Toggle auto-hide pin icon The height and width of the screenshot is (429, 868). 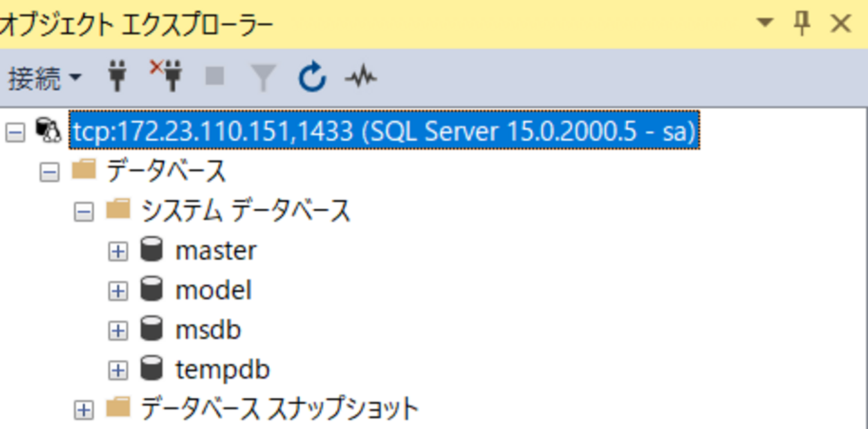[802, 24]
